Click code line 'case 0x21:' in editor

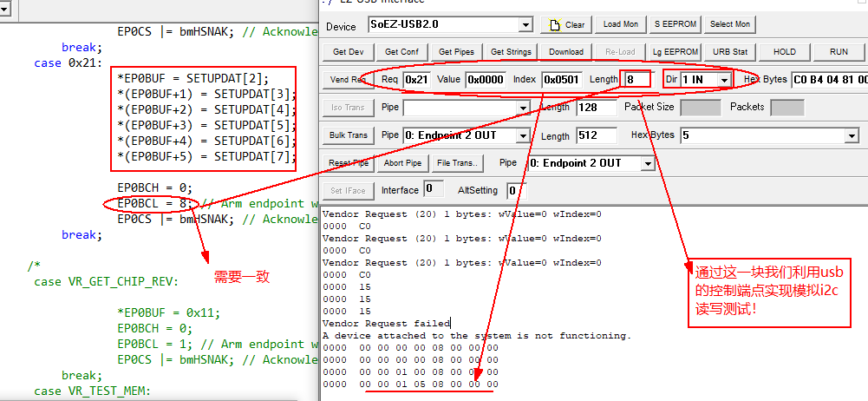(69, 63)
